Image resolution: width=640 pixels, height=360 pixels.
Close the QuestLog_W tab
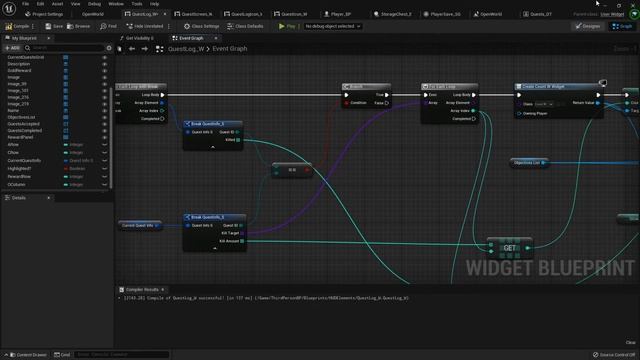(165, 14)
